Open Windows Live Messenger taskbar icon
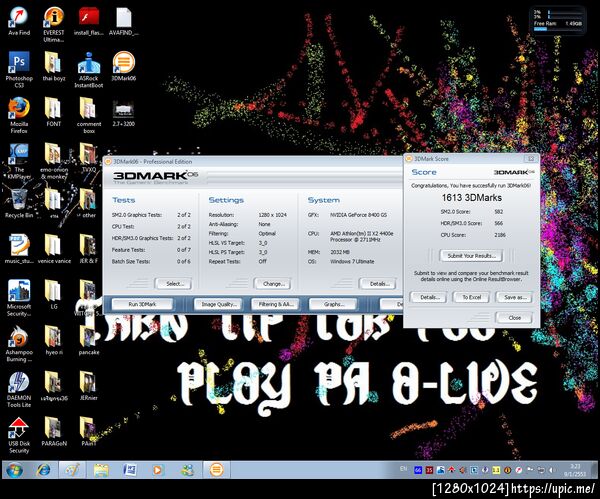Screen dimensions: 600x499 pyautogui.click(x=187, y=470)
